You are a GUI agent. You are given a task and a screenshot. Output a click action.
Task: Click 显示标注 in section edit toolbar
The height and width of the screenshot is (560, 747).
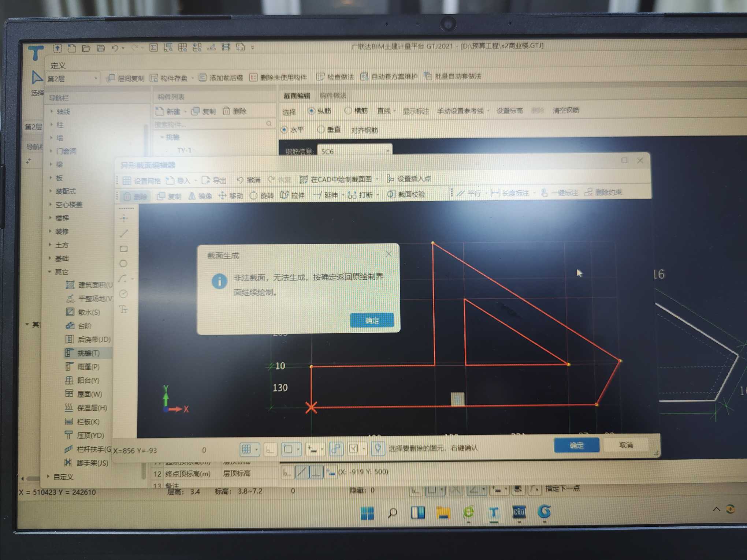click(x=416, y=111)
